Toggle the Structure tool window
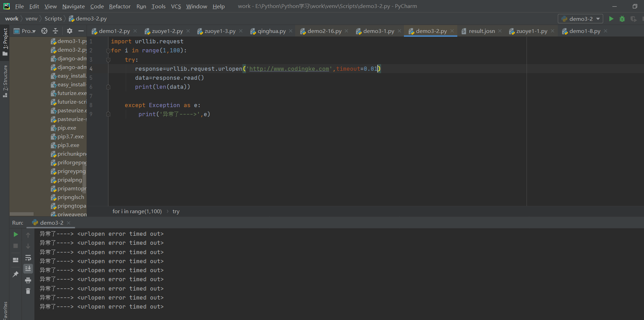The image size is (644, 320). tap(5, 81)
